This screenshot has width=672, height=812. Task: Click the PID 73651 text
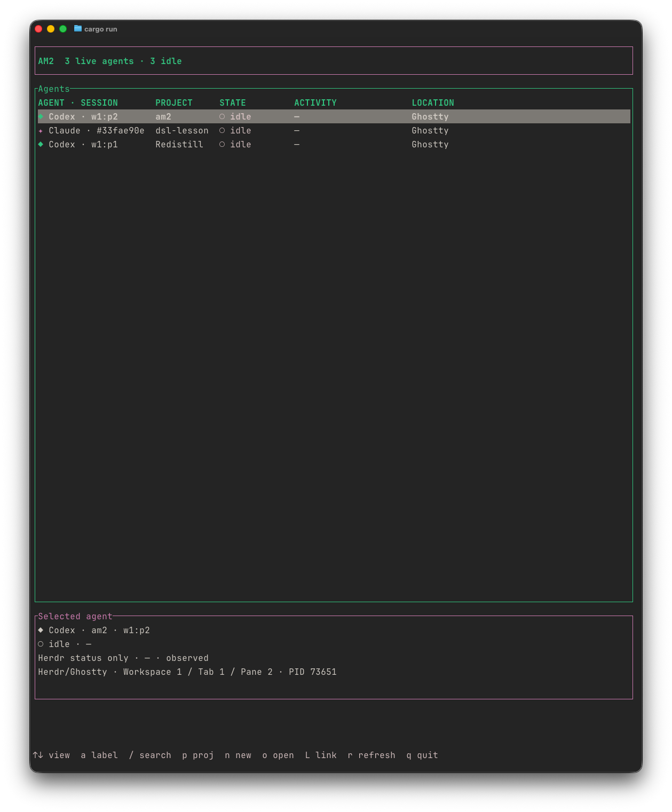(313, 672)
